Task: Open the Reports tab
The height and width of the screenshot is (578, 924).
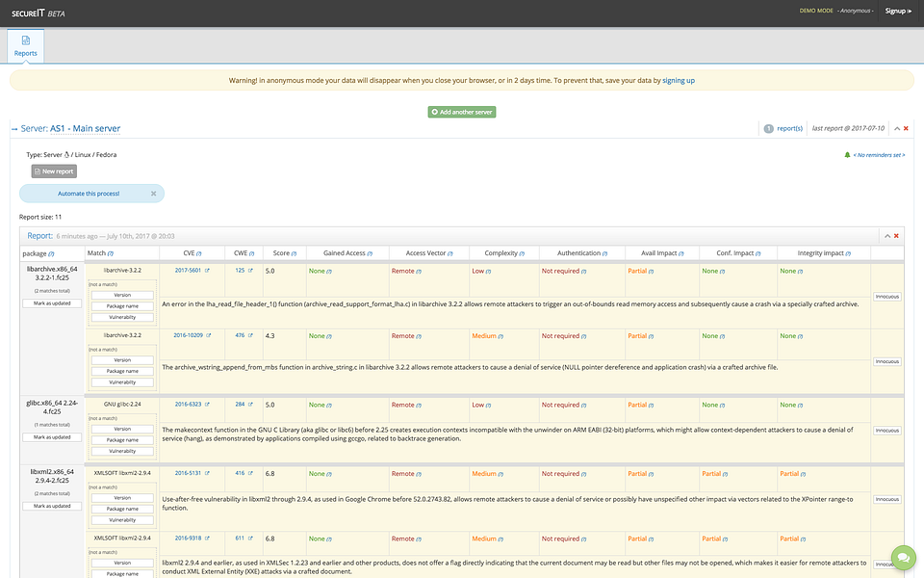Action: coord(25,45)
